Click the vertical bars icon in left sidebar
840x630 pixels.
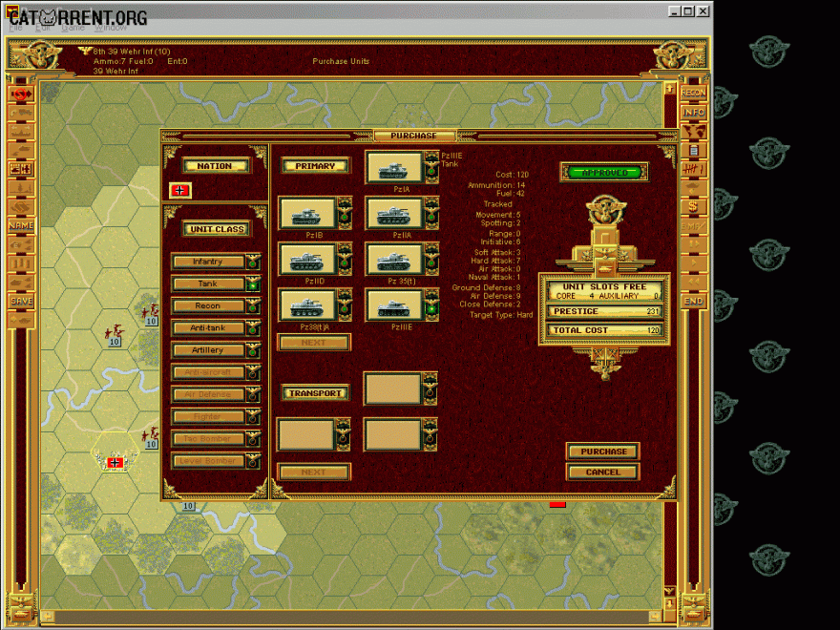(21, 263)
